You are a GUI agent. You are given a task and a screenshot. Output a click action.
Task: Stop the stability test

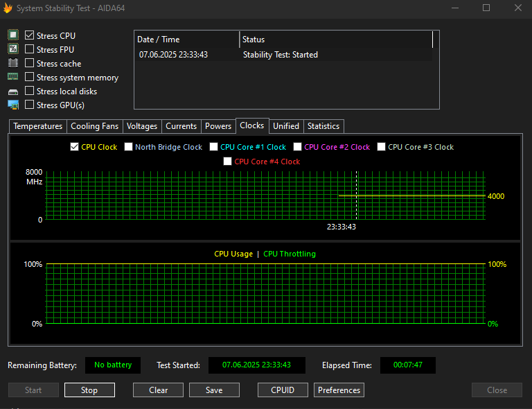[89, 390]
